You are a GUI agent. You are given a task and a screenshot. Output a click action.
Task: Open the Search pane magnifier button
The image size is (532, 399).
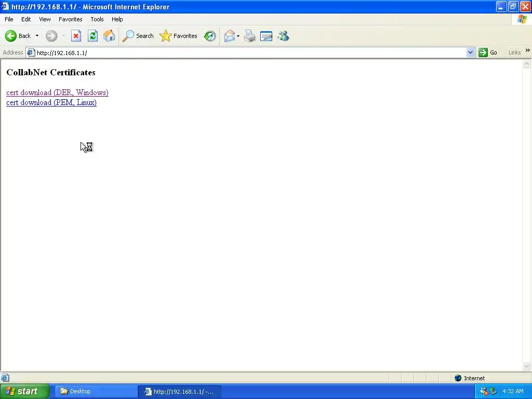pyautogui.click(x=138, y=36)
